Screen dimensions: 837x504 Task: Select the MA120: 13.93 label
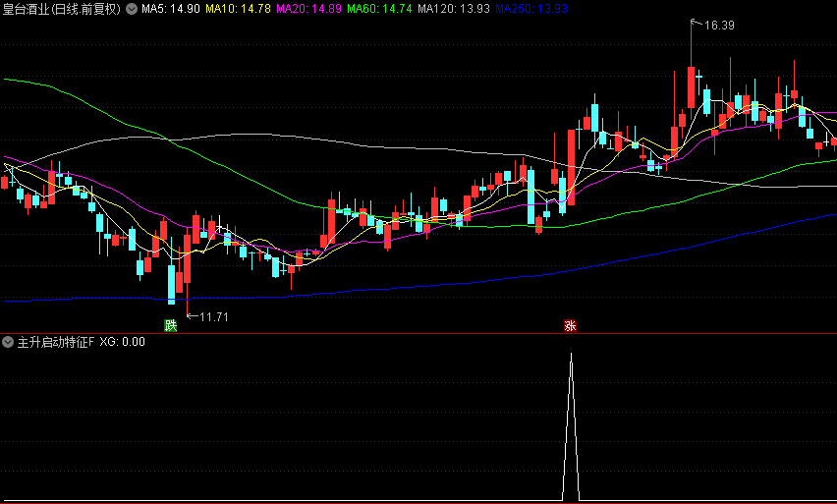click(453, 9)
